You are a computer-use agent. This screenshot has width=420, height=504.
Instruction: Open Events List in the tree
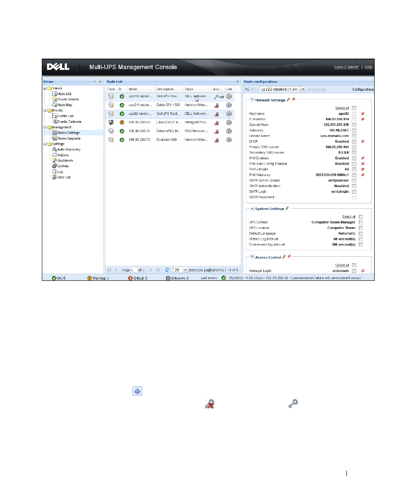tap(65, 116)
